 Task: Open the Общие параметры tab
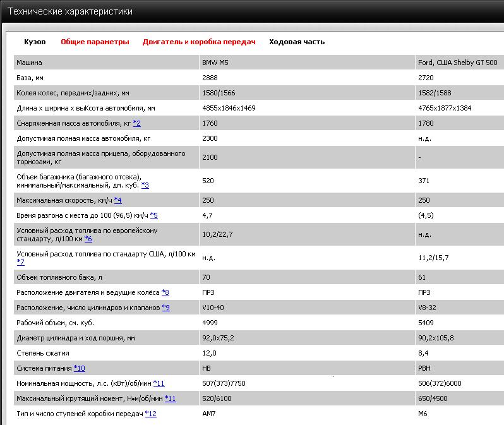tap(95, 42)
